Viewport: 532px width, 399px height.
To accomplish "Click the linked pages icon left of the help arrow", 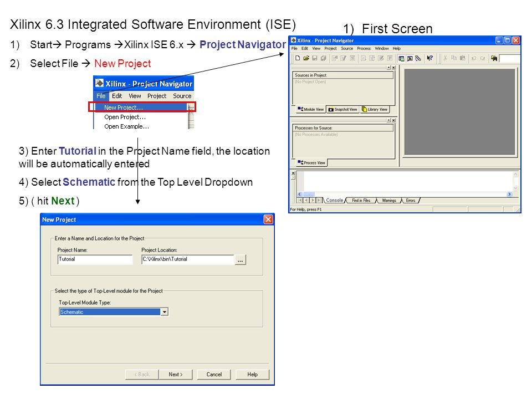I will pyautogui.click(x=418, y=58).
